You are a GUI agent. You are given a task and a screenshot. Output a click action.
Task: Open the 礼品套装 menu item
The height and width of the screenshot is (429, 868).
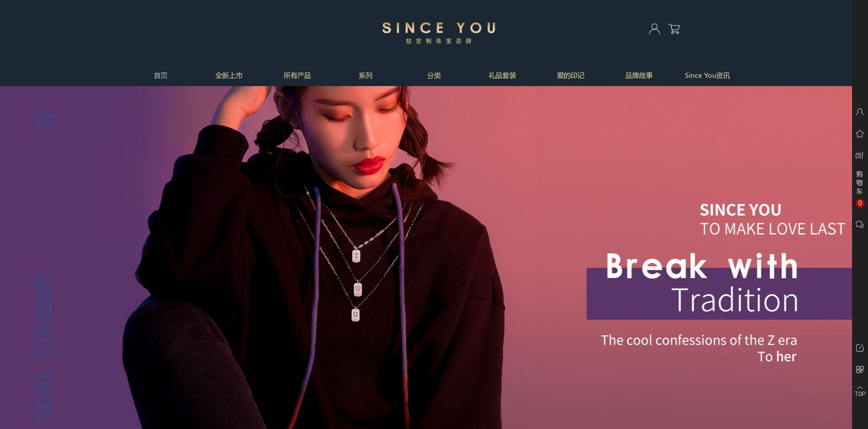click(x=502, y=76)
